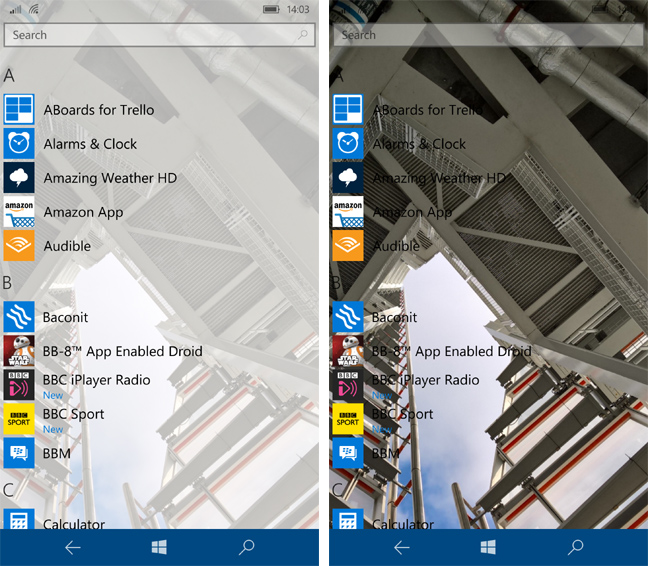Open Amazing Weather HD icon in right phone
The width and height of the screenshot is (648, 566).
tap(348, 178)
